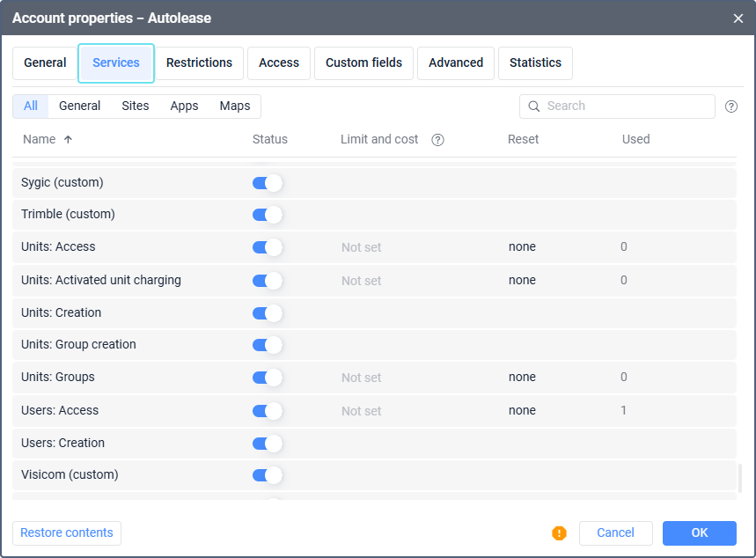Click the Limit and cost help icon

[x=437, y=140]
